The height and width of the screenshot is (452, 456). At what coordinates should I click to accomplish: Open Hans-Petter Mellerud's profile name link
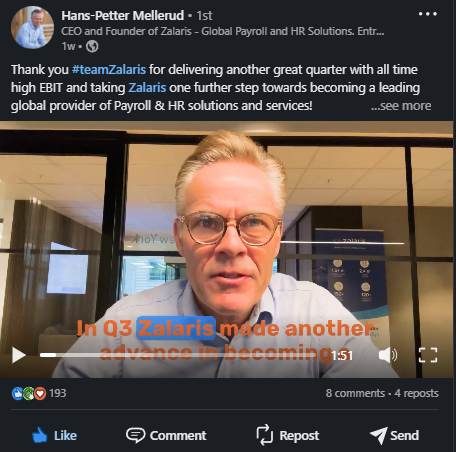click(123, 15)
